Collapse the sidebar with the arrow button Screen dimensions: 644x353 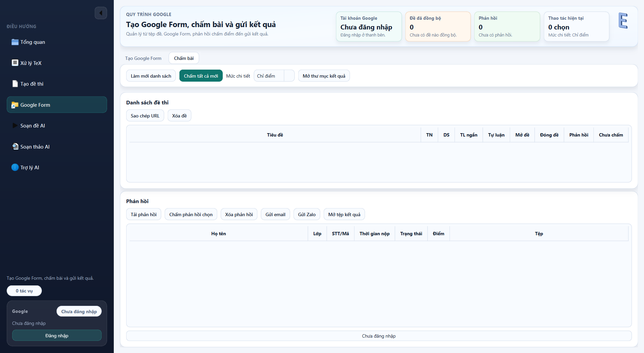[101, 13]
